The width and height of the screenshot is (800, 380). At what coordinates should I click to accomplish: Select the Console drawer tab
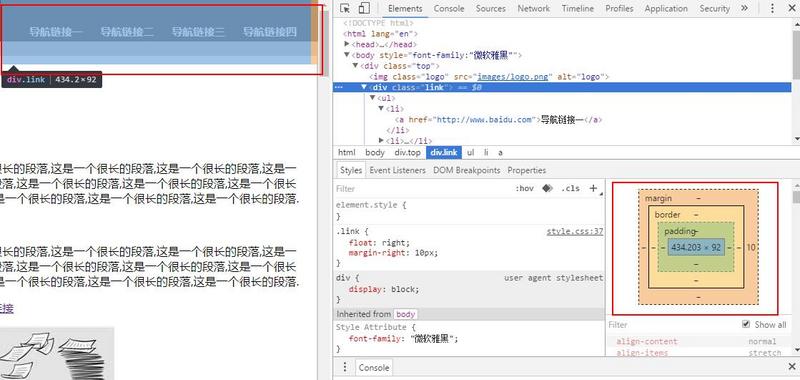click(373, 368)
